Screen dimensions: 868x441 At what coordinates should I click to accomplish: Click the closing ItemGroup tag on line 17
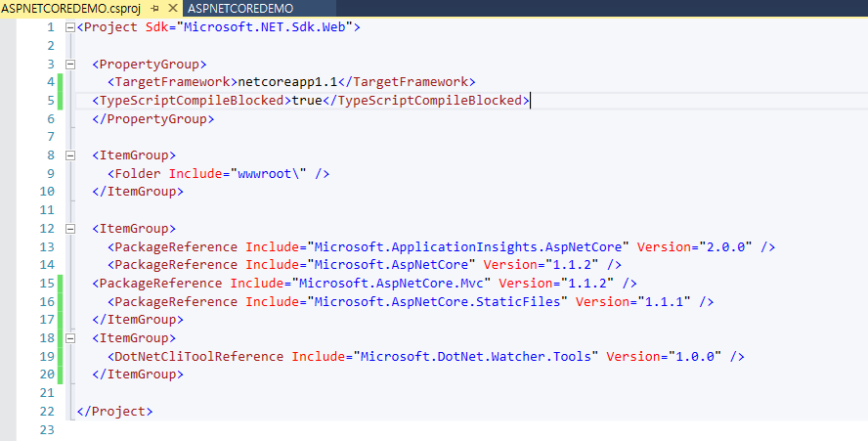[138, 320]
